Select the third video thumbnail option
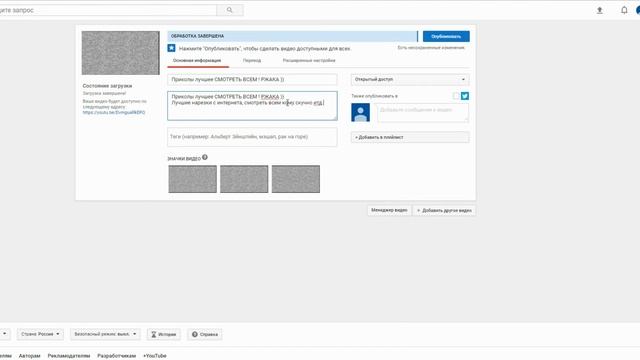The width and height of the screenshot is (640, 360). point(296,179)
